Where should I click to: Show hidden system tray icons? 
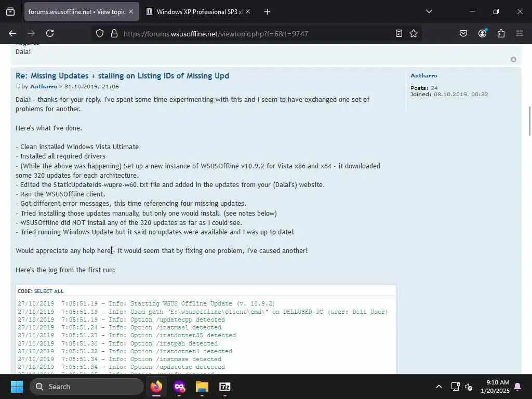click(x=438, y=387)
